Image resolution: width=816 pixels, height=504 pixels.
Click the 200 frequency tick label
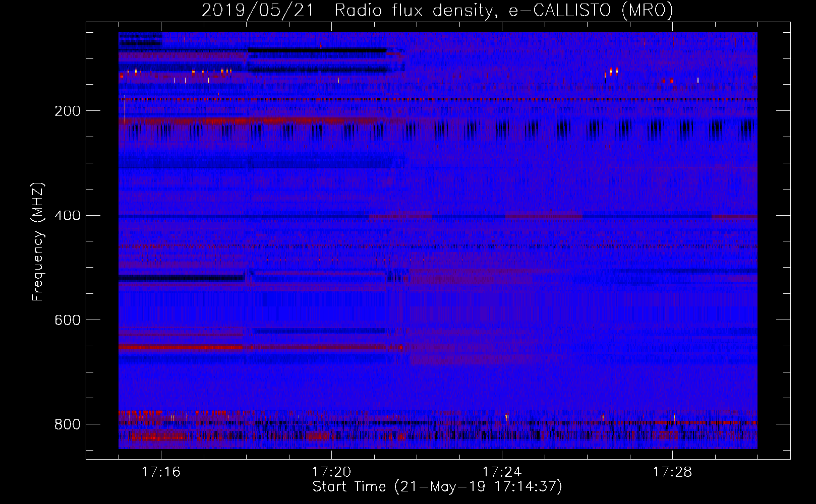click(x=67, y=111)
